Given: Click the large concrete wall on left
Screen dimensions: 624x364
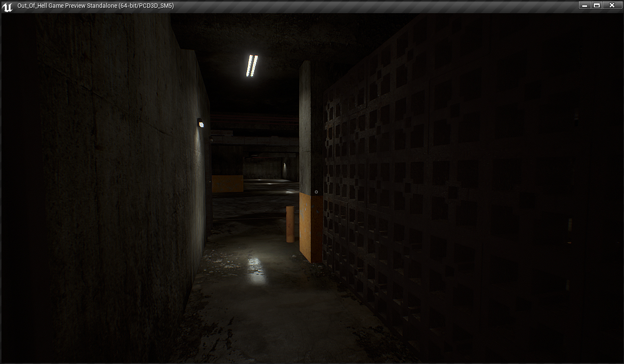Looking at the screenshot, I should 112,185.
